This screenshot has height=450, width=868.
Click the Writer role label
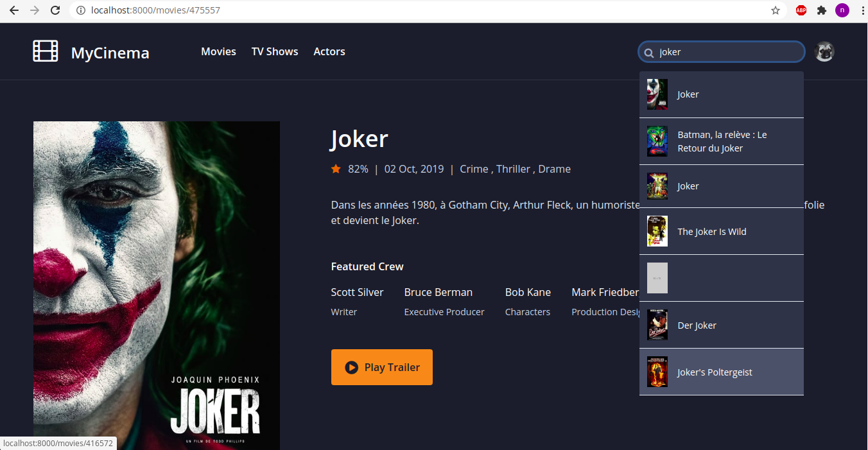pyautogui.click(x=344, y=312)
